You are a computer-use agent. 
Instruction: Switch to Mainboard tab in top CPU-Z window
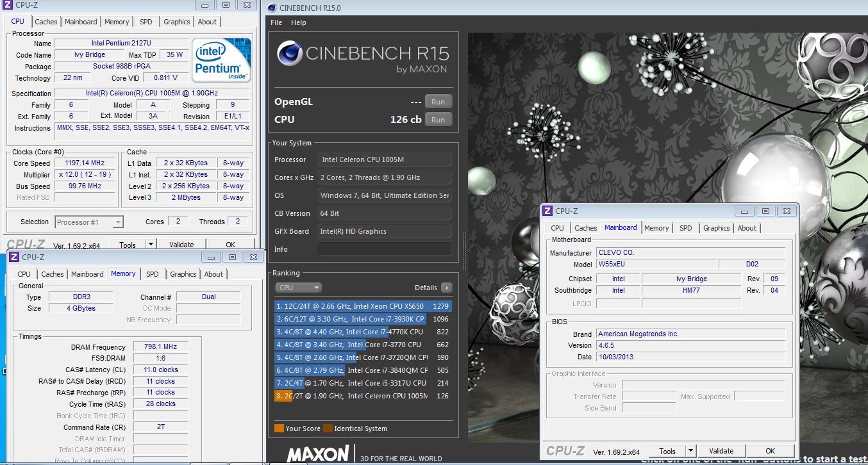[81, 22]
